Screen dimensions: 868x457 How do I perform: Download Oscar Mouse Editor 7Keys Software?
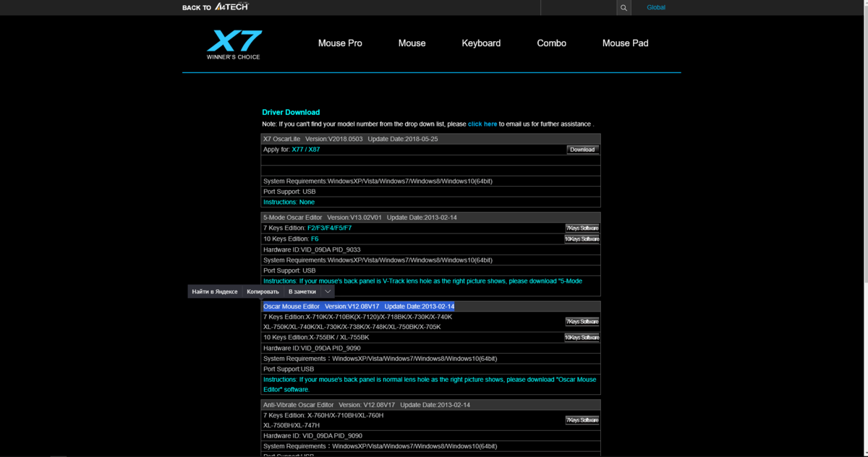coord(582,322)
